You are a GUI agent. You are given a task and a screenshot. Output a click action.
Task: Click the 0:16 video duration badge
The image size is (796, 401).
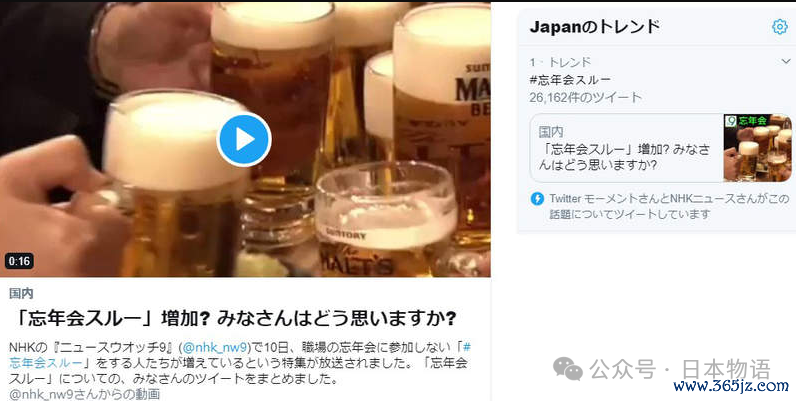coord(19,261)
